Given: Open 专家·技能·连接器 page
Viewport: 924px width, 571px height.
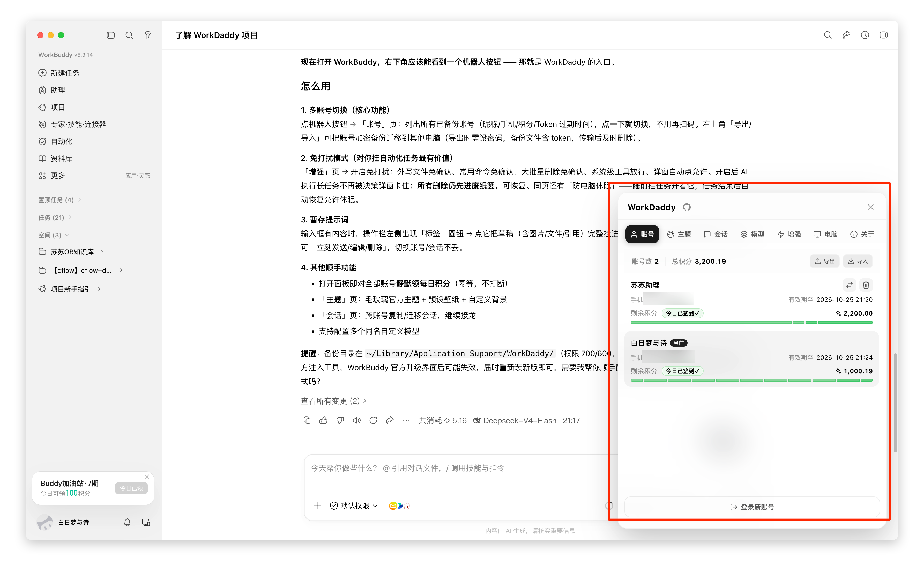Looking at the screenshot, I should (72, 124).
